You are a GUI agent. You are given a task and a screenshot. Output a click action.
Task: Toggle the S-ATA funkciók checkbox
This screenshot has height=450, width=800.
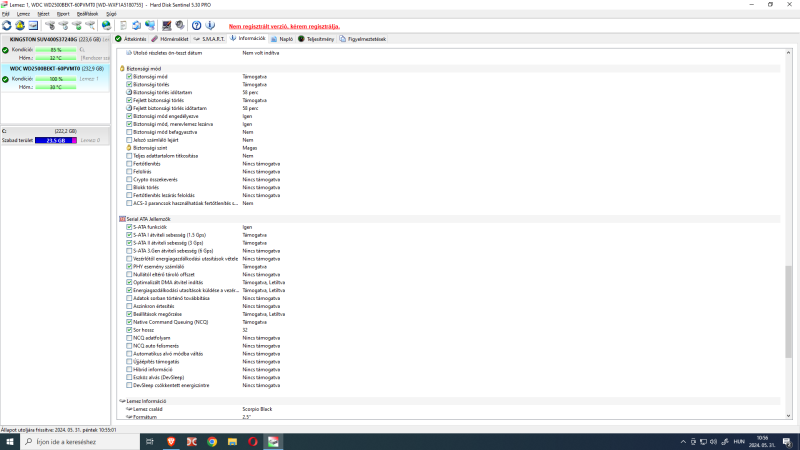pyautogui.click(x=129, y=227)
